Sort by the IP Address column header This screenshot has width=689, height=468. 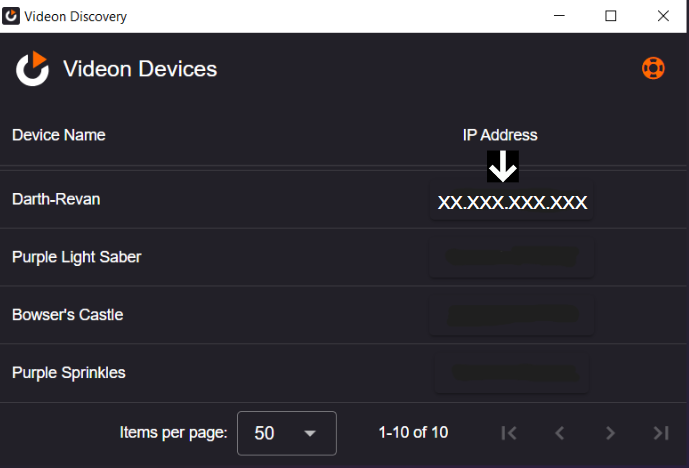pos(500,135)
